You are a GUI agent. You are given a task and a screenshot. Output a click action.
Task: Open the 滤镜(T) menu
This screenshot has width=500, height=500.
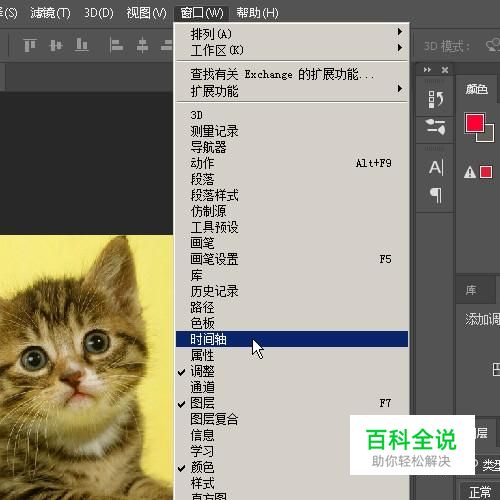(x=50, y=13)
